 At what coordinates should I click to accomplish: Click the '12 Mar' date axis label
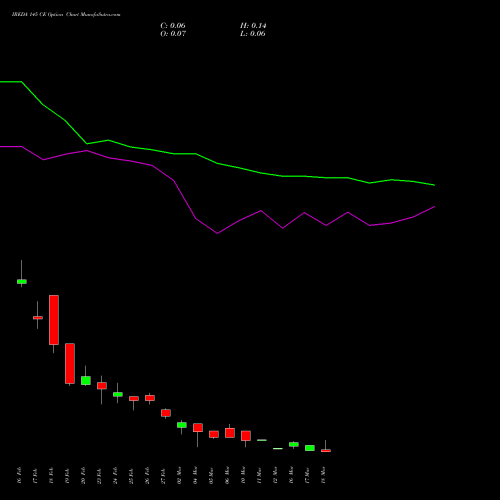tap(275, 475)
